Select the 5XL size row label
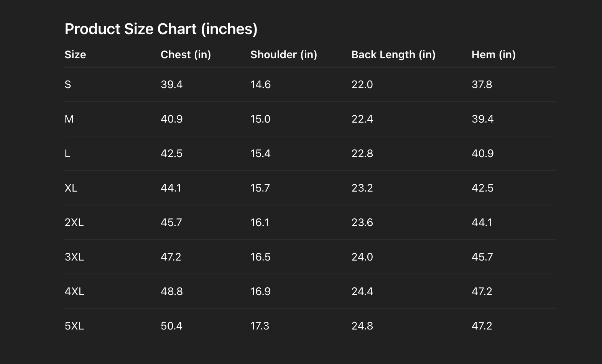The image size is (602, 364). pos(74,326)
